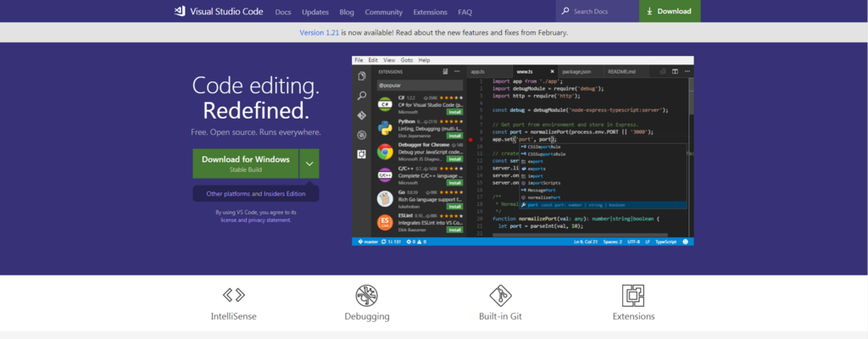The width and height of the screenshot is (868, 339).
Task: Click the Extensions squares icon
Action: coord(633,295)
